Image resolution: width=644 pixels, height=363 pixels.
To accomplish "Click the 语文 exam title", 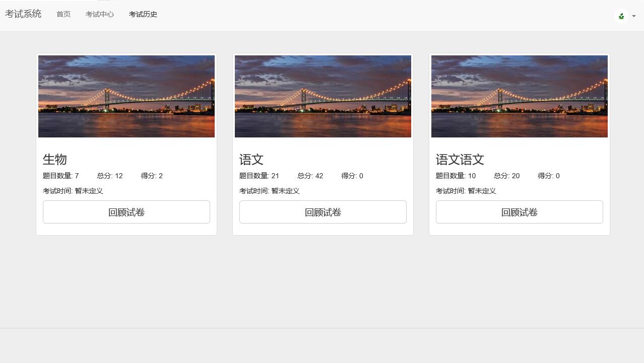I will click(x=251, y=160).
